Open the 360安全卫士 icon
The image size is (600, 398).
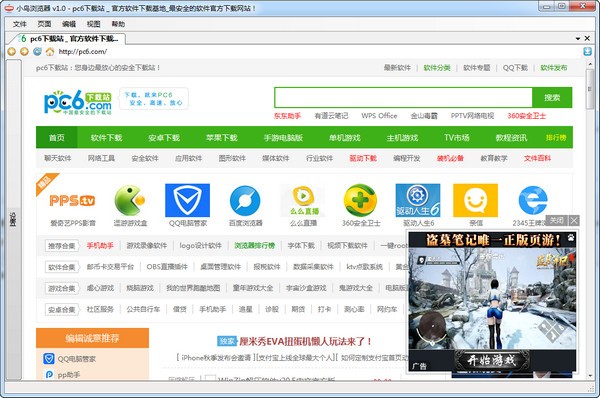pos(360,200)
